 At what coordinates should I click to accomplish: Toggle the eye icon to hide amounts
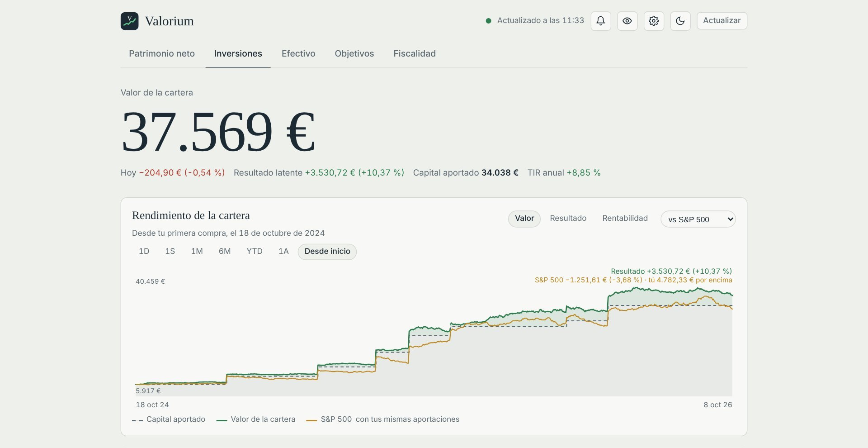[x=627, y=21]
